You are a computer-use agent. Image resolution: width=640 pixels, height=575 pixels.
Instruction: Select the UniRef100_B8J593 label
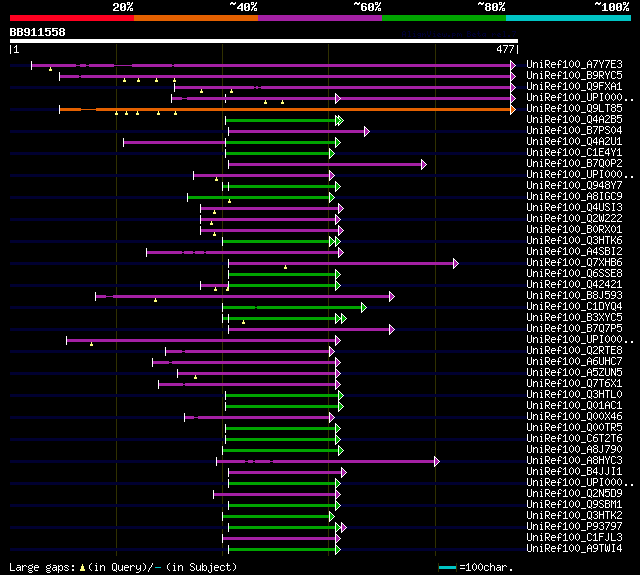[x=574, y=296]
